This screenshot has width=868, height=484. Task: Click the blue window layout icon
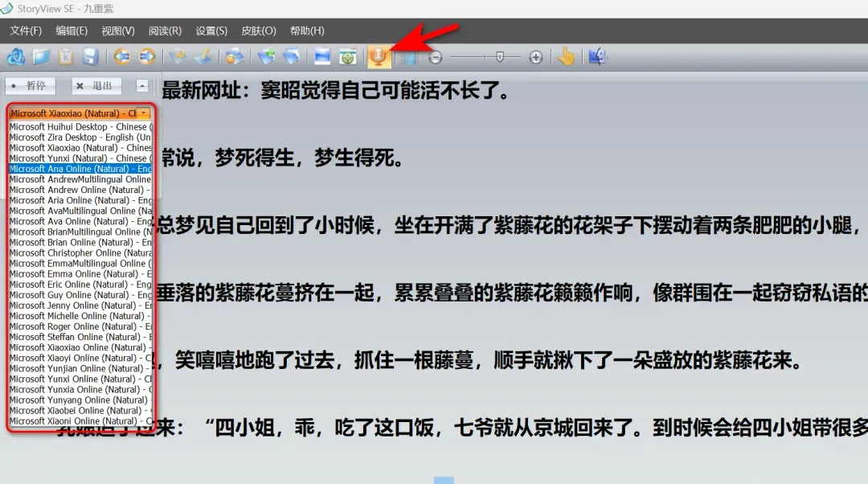coord(322,56)
